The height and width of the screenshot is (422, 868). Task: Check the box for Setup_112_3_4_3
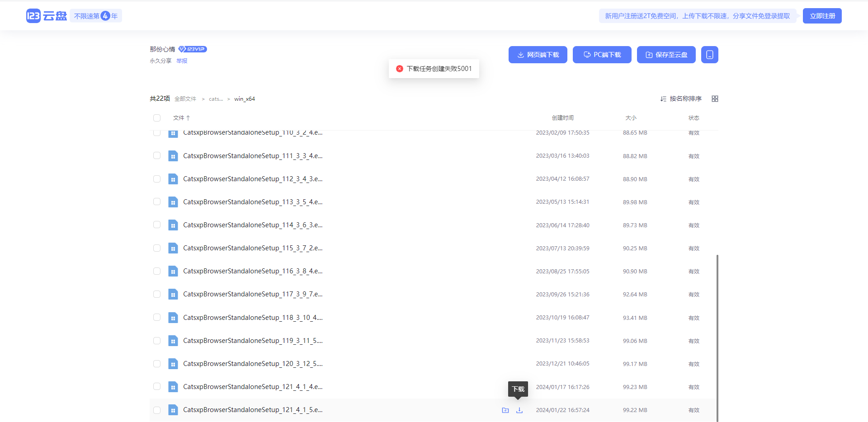point(157,179)
